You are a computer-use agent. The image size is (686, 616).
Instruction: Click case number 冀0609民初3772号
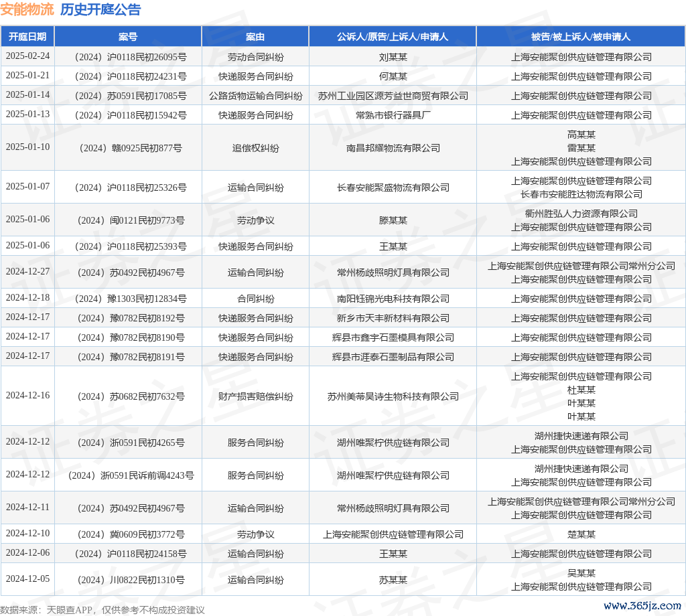tap(131, 534)
